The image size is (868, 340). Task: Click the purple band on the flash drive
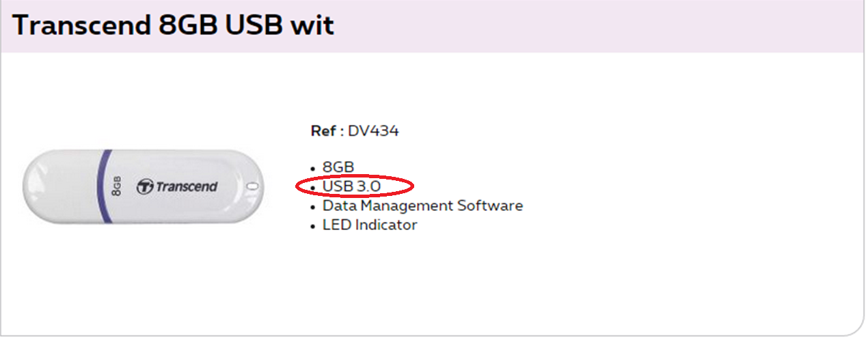pyautogui.click(x=103, y=186)
